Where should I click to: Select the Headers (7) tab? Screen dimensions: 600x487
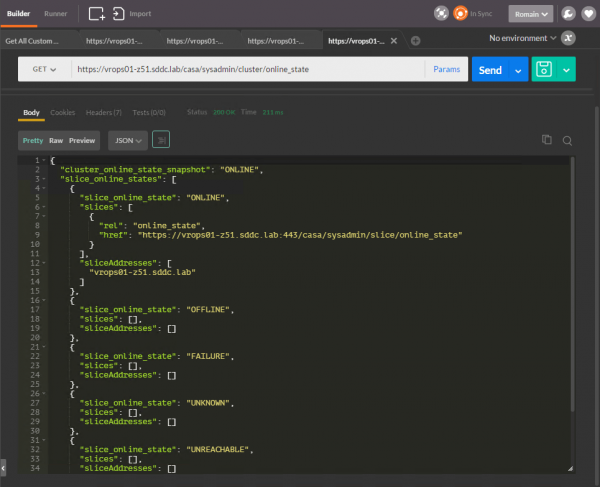pyautogui.click(x=103, y=112)
